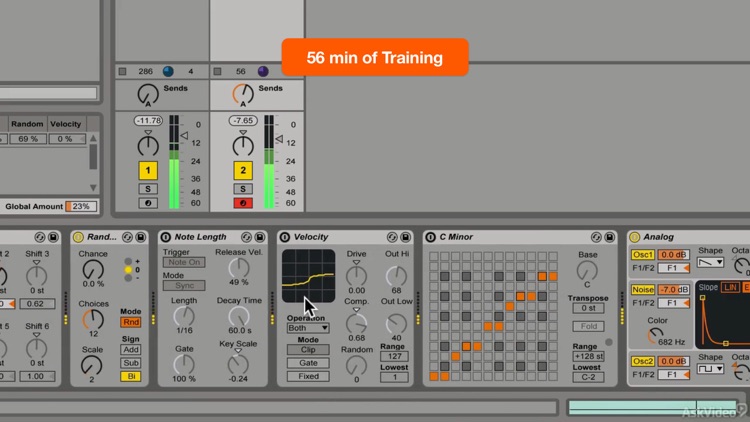750x422 pixels.
Task: Click the Color knob at 682 Hz
Action: 656,335
